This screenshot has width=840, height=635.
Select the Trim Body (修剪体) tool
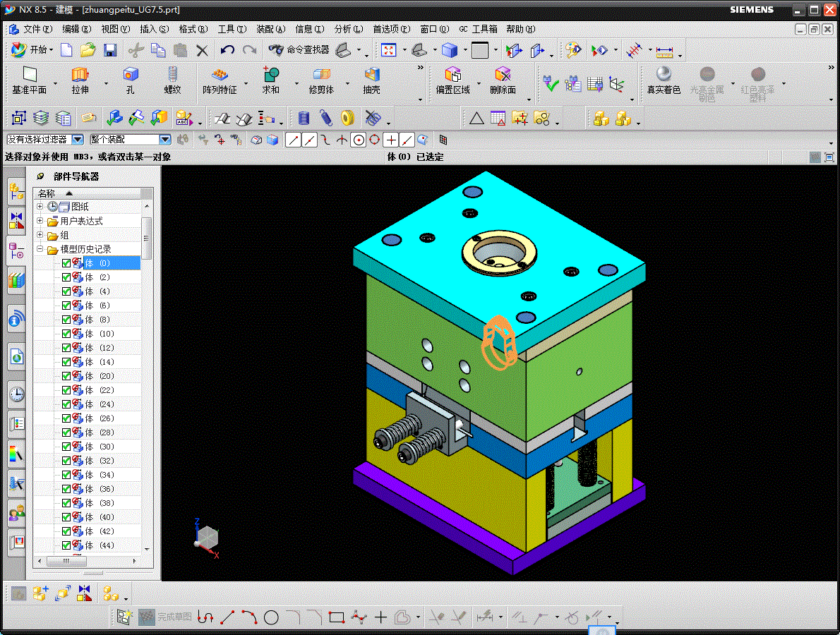321,81
